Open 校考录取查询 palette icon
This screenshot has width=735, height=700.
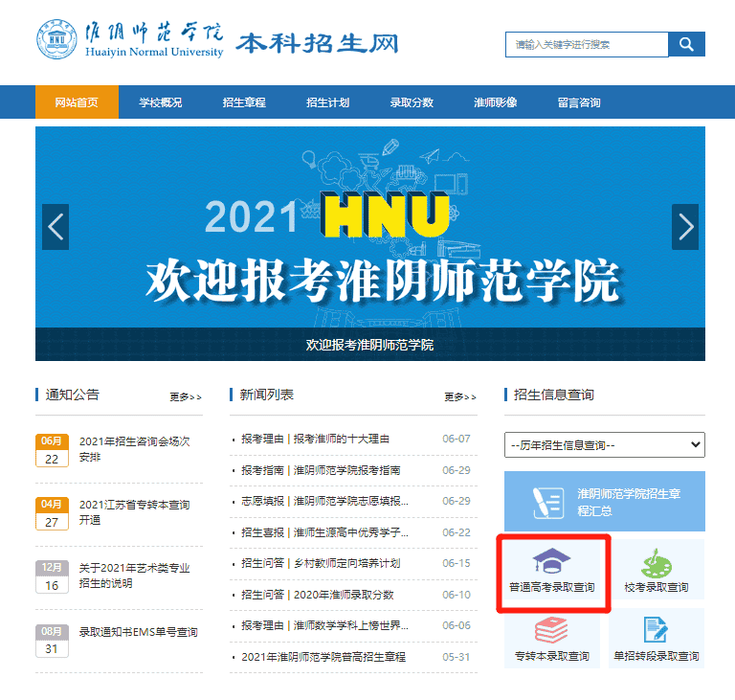[657, 563]
